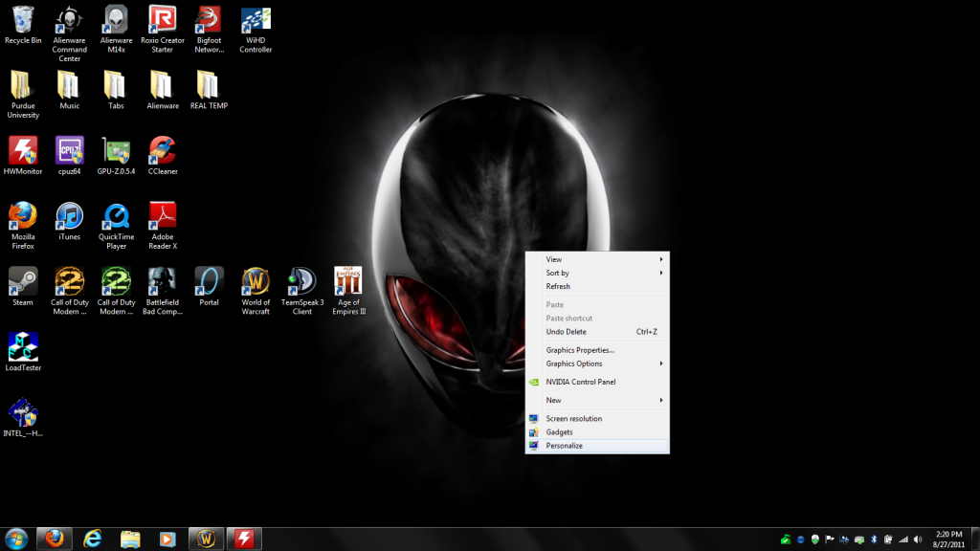Click the Bigfoot Networks desktop shortcut
Viewport: 980px width, 551px height.
coord(209,30)
